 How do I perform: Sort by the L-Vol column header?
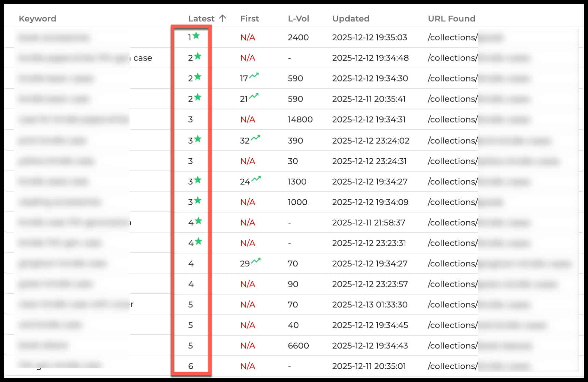298,18
